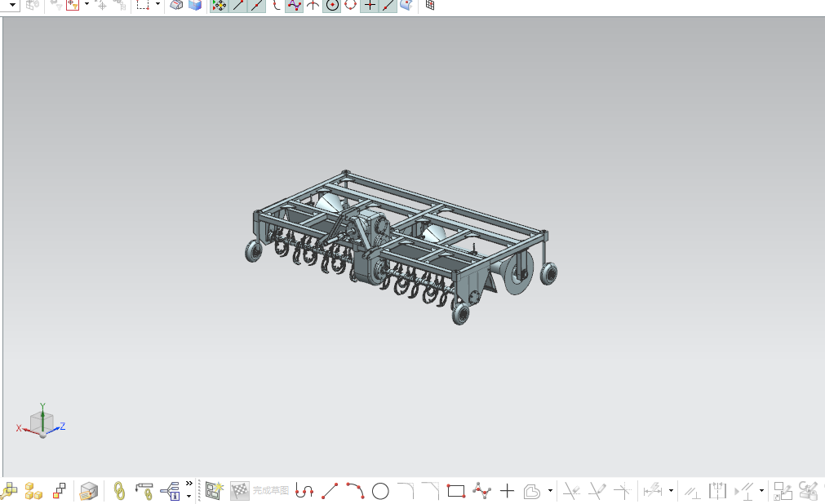The image size is (825, 504).
Task: Click the last icon in the bottom toolbar
Action: coord(808,492)
